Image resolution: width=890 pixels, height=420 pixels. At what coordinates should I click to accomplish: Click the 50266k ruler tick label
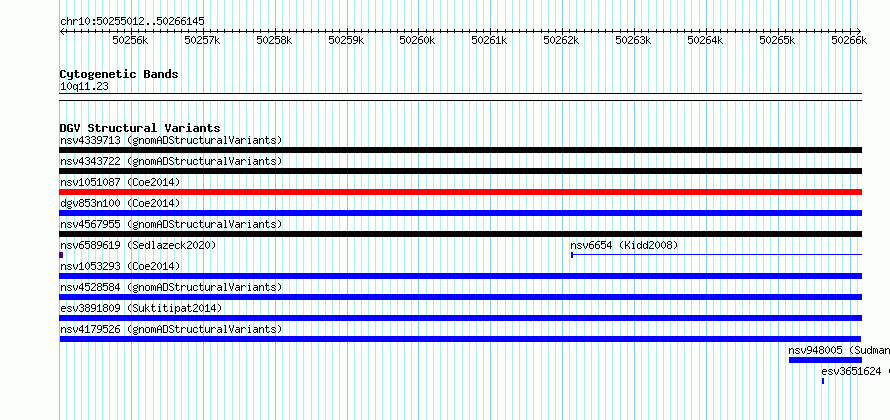(x=849, y=40)
